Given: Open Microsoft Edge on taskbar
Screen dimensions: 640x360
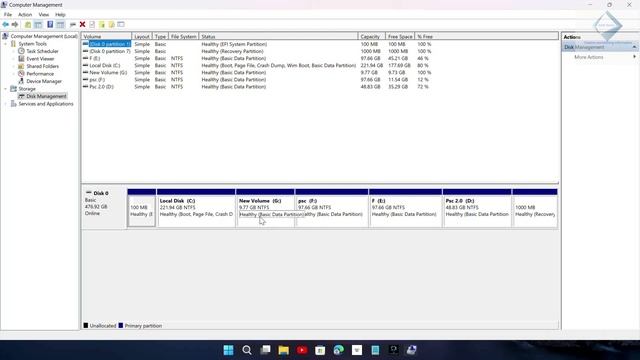Looking at the screenshot, I should coord(338,350).
